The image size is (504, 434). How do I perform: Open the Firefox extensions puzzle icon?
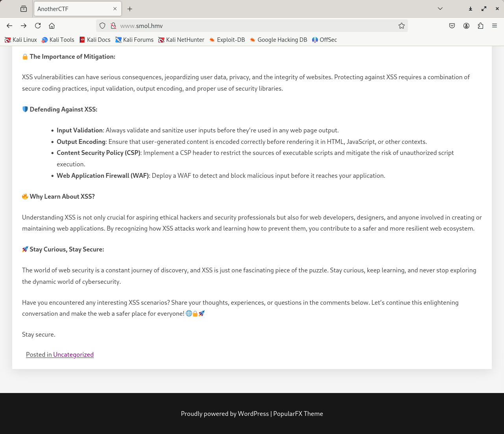click(x=480, y=26)
